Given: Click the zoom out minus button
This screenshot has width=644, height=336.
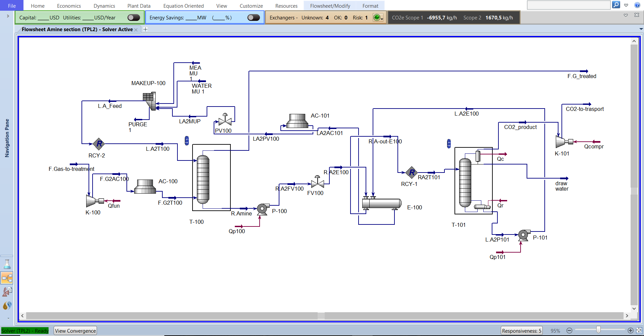Looking at the screenshot, I should pyautogui.click(x=569, y=331).
